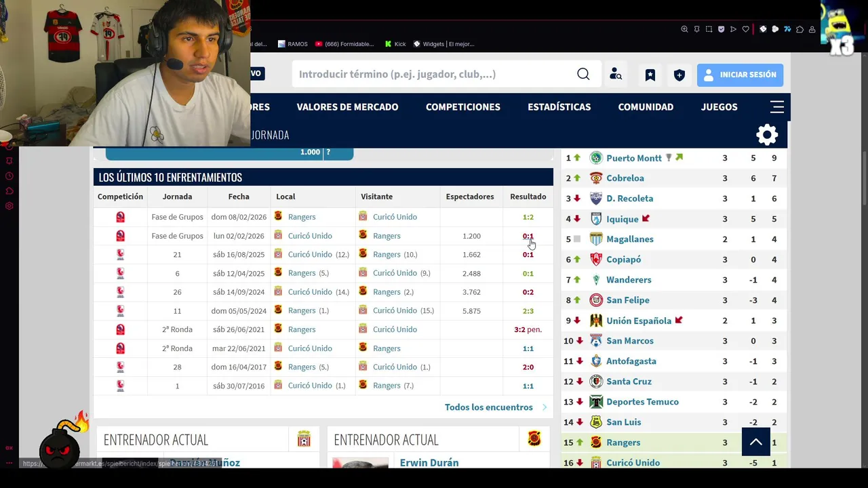Open the history clock in the browser sidebar
Screen dimensions: 868x488
pyautogui.click(x=9, y=176)
